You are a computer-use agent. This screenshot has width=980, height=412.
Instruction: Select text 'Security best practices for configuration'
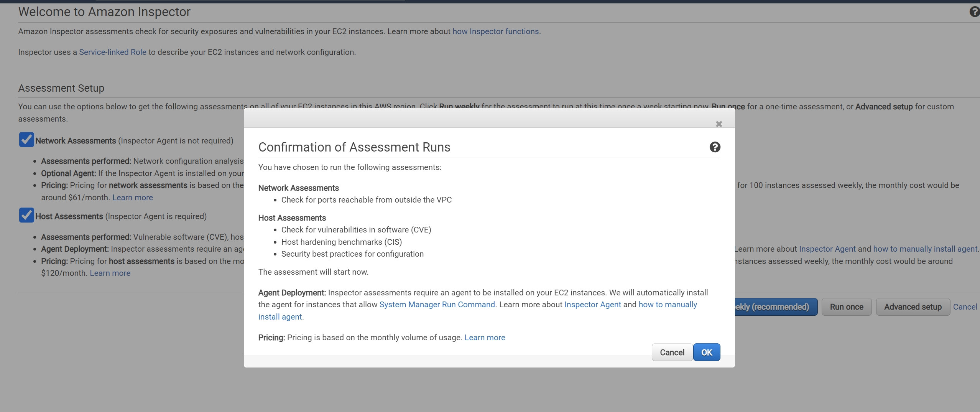352,254
